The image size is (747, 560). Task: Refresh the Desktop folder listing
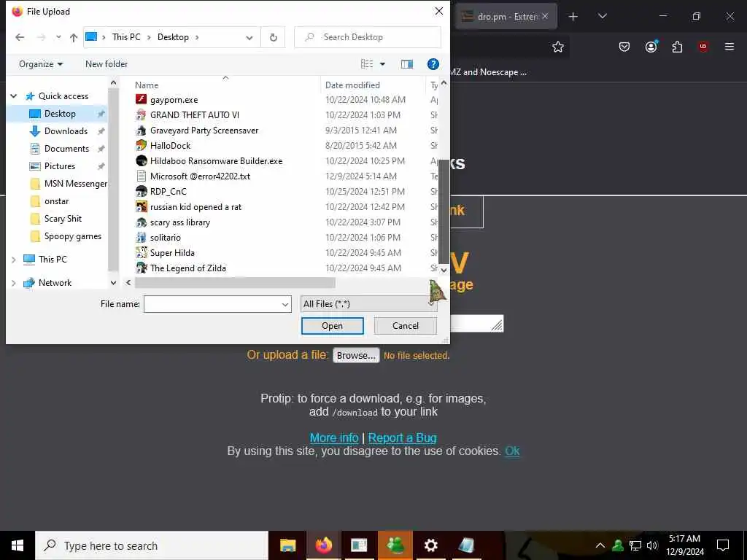(x=274, y=37)
